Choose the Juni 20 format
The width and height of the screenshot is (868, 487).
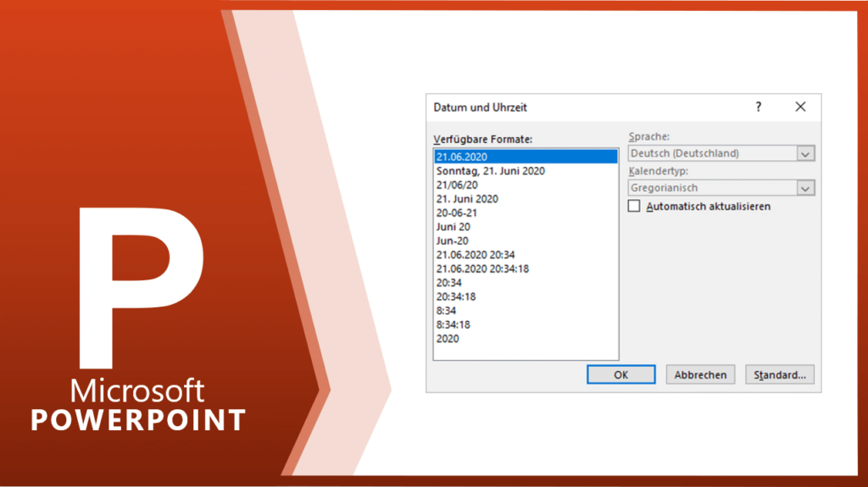tap(526, 227)
